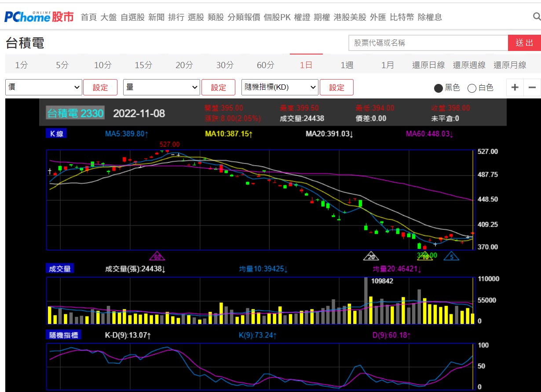Switch to the 1分 chart tab
The height and width of the screenshot is (392, 541).
(x=21, y=65)
